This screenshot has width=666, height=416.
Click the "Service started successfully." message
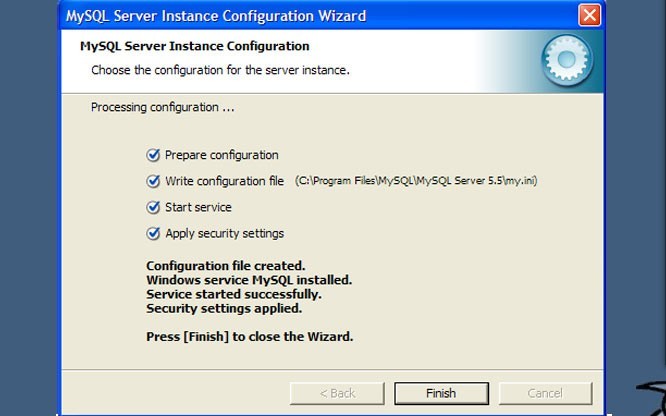(233, 295)
